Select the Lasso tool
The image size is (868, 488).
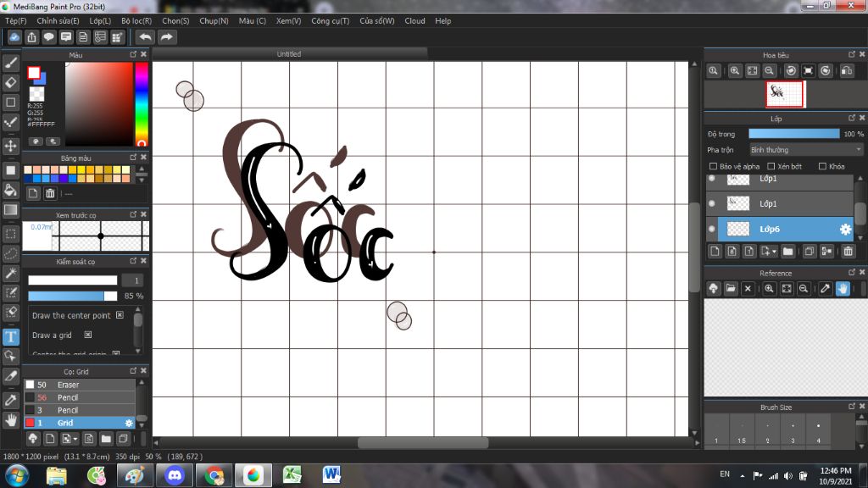tap(10, 253)
